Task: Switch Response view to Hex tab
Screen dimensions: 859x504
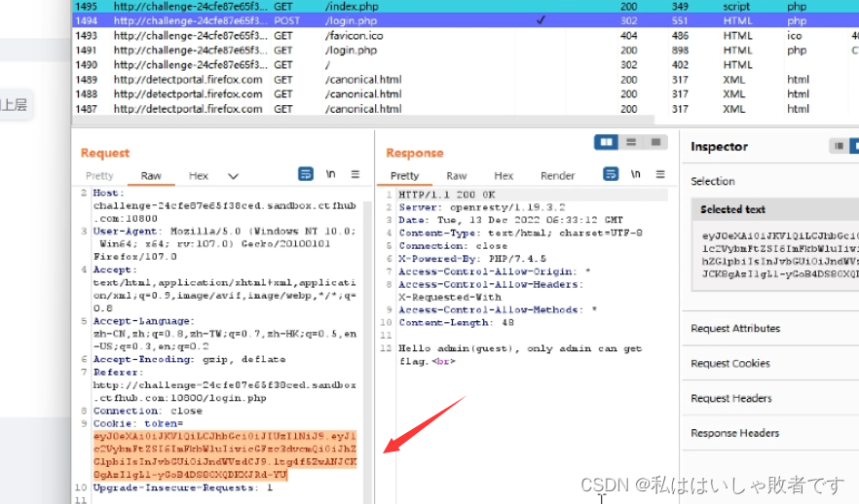Action: [x=504, y=176]
